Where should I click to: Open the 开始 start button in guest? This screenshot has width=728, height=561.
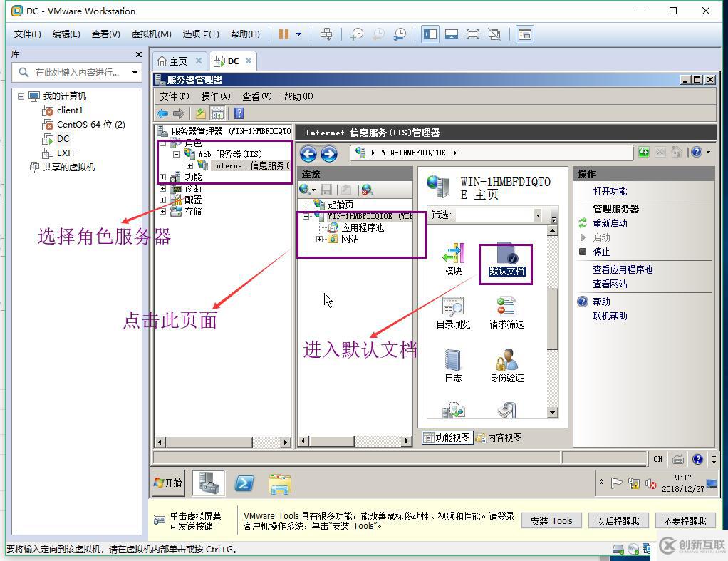pos(168,483)
